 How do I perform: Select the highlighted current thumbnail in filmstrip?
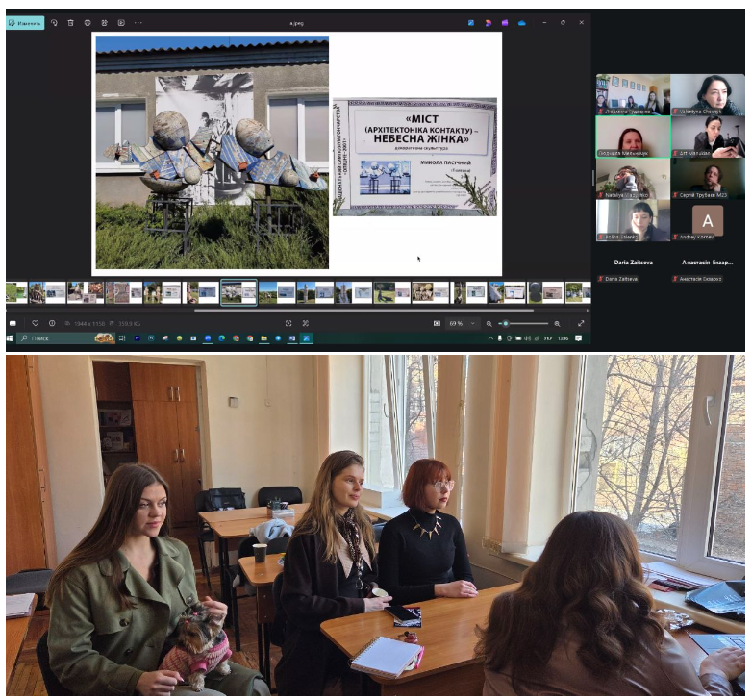coord(238,292)
